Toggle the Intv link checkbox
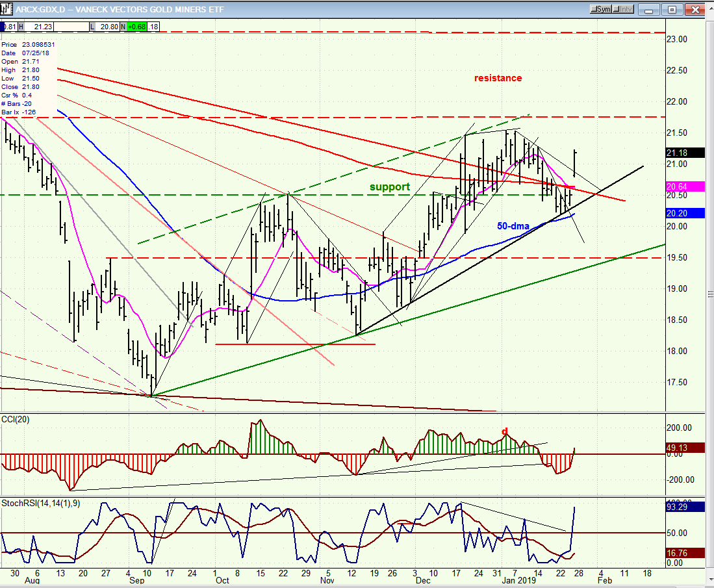Viewport: 714px width, 588px height. click(x=622, y=9)
